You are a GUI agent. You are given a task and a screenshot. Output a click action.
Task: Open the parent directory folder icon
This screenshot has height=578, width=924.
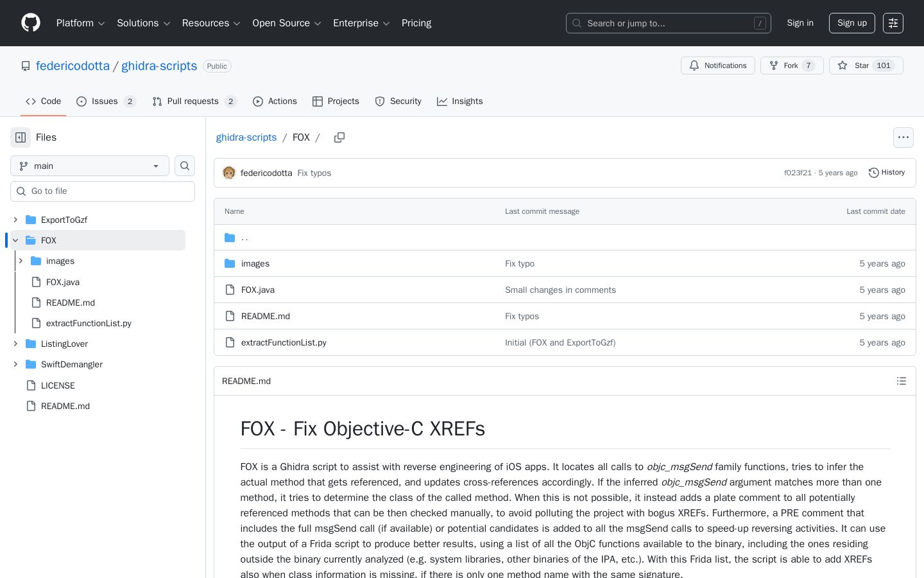[230, 238]
